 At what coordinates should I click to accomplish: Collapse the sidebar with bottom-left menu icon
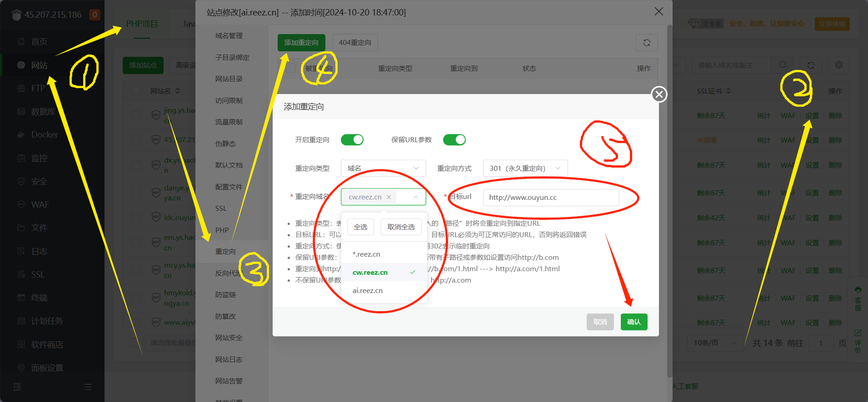point(17,387)
